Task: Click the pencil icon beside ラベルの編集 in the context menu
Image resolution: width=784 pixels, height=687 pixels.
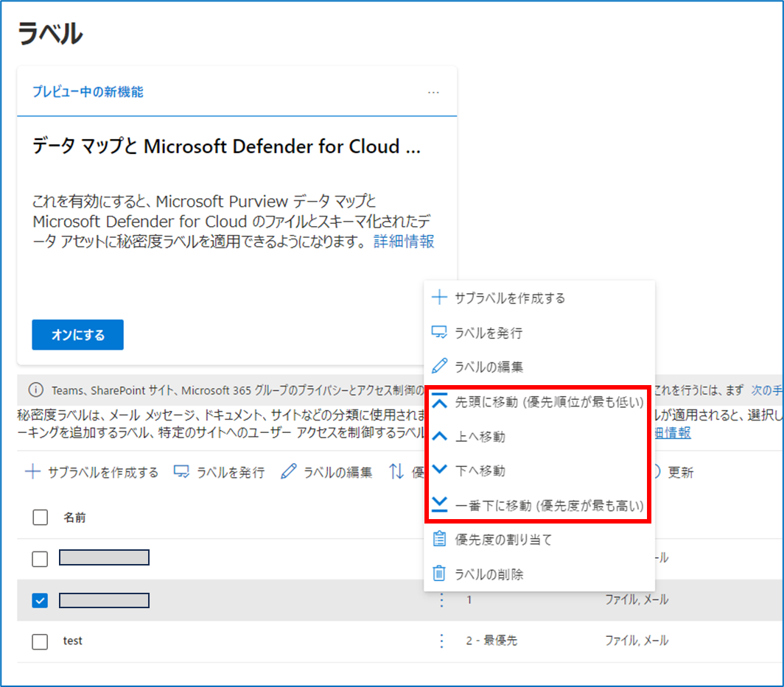Action: point(439,366)
